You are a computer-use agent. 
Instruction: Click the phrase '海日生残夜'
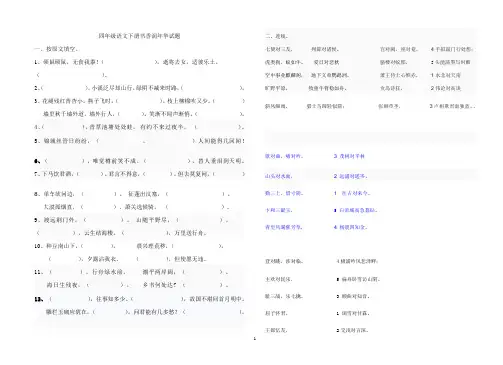pos(62,285)
